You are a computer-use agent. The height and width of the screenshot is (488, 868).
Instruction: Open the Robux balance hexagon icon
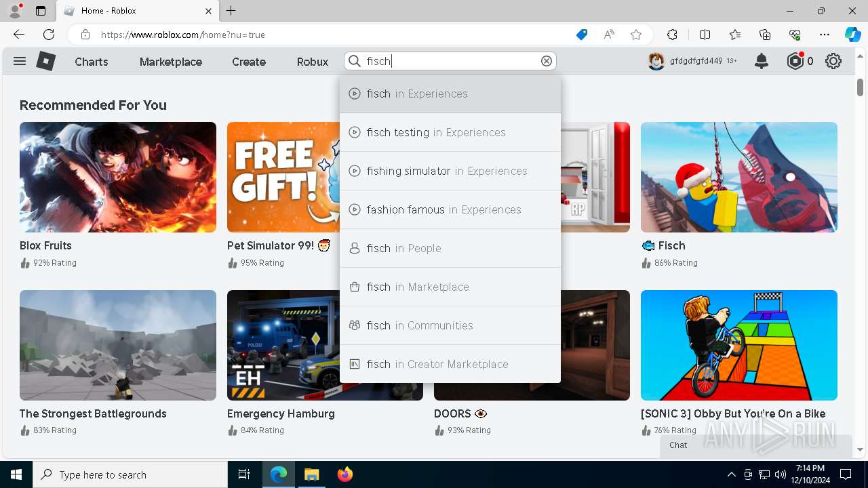pos(795,61)
